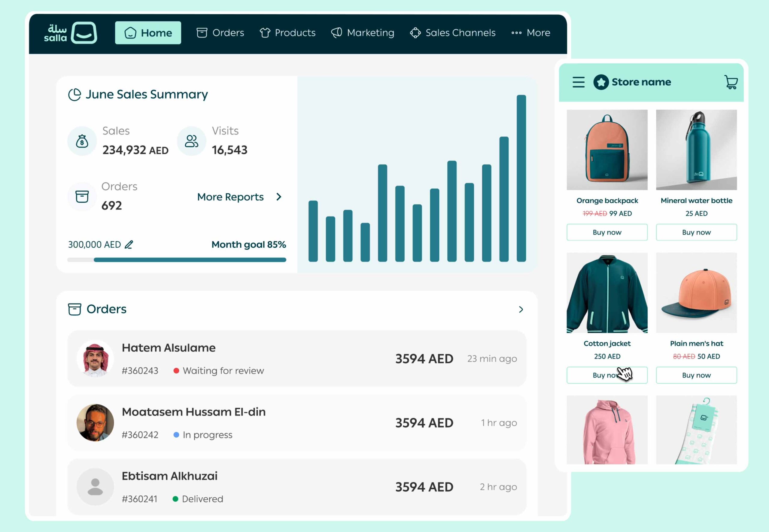Click the Orders section box icon

coord(74,309)
